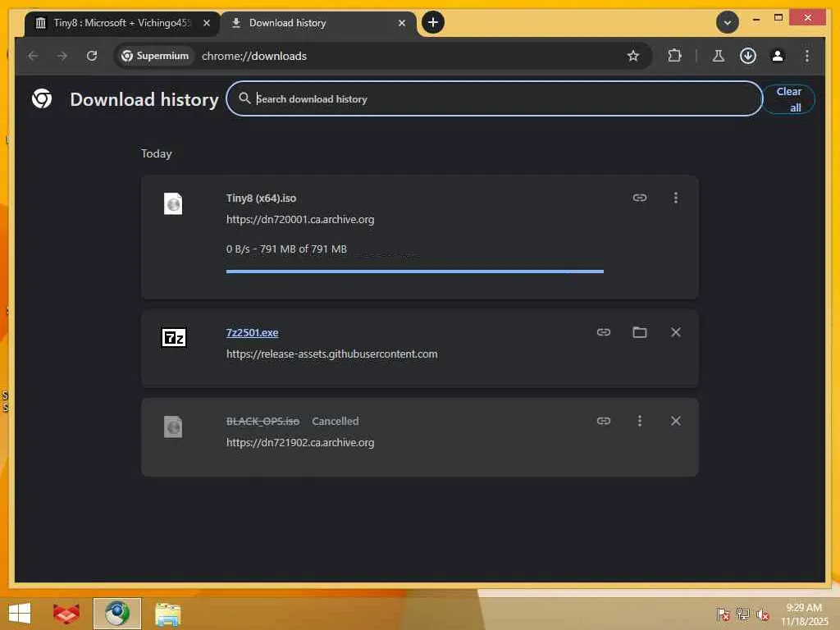Click the BLACK_OPS.iso greyed file icon
840x630 pixels.
[173, 427]
